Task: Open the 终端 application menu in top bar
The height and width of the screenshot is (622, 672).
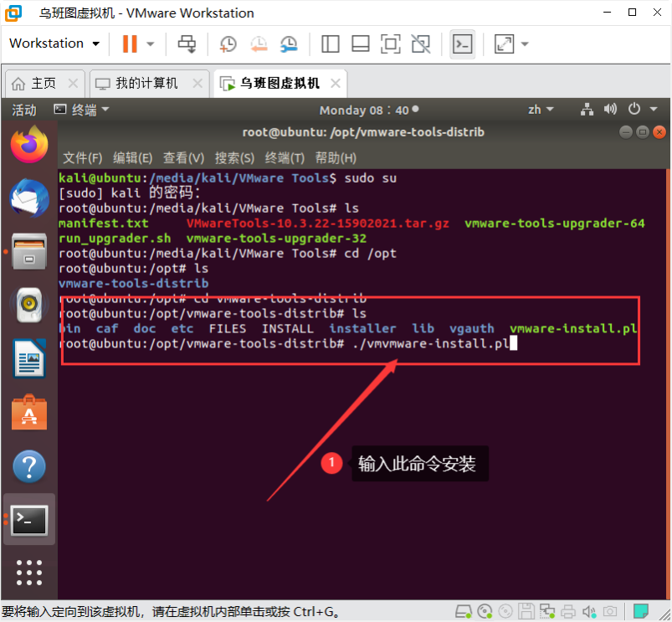Action: tap(81, 111)
